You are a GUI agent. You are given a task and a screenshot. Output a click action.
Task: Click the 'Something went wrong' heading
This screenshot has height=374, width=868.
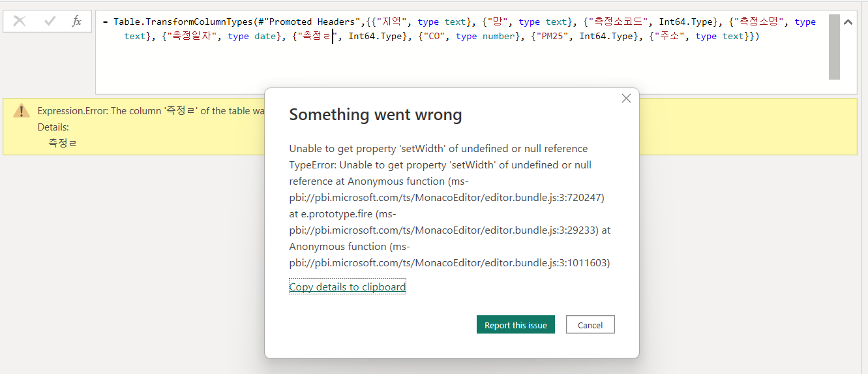click(x=376, y=115)
